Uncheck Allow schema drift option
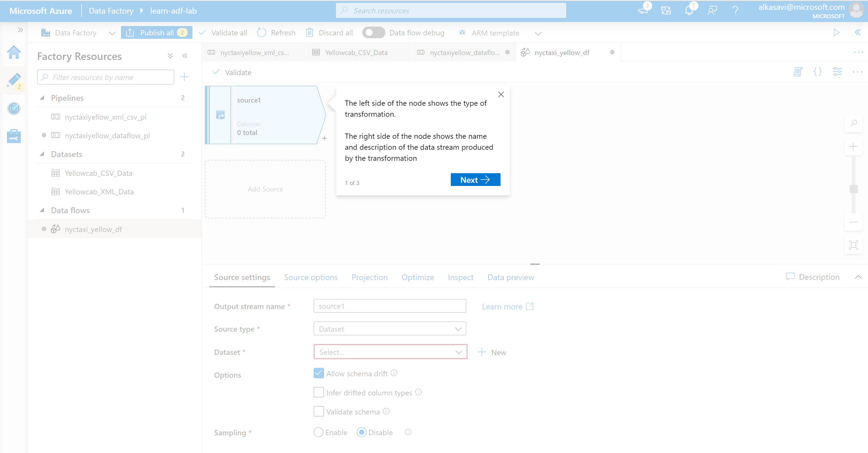Viewport: 868px width, 453px height. click(319, 373)
